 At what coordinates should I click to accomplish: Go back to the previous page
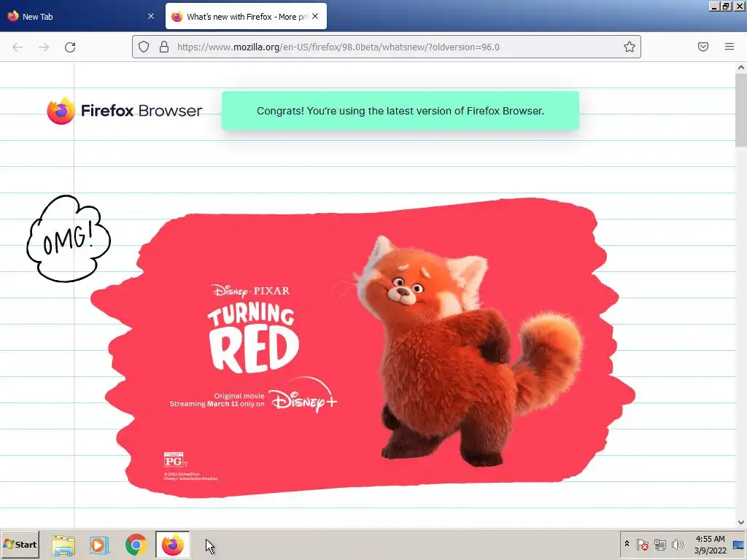(18, 47)
